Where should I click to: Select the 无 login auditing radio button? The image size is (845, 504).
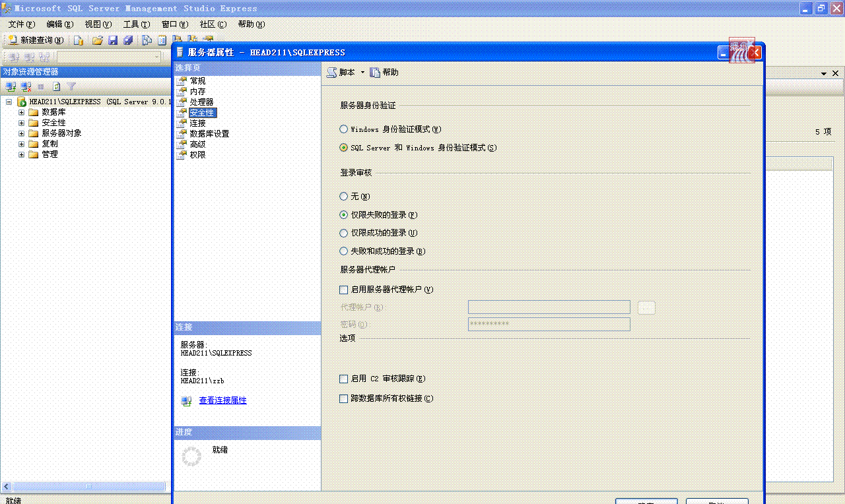pos(343,197)
